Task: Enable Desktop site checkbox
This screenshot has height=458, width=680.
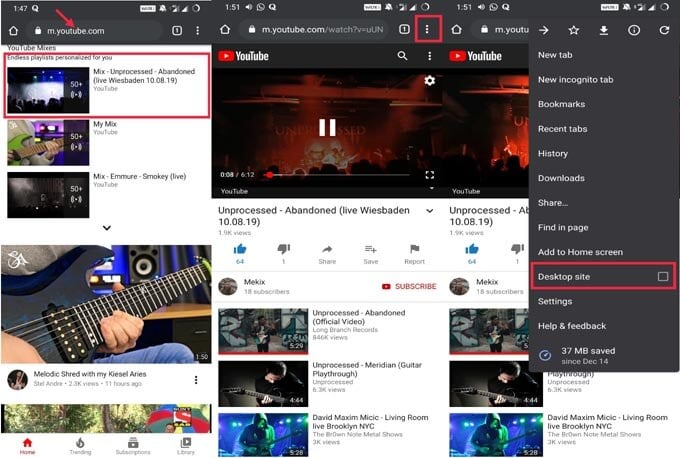Action: 663,276
